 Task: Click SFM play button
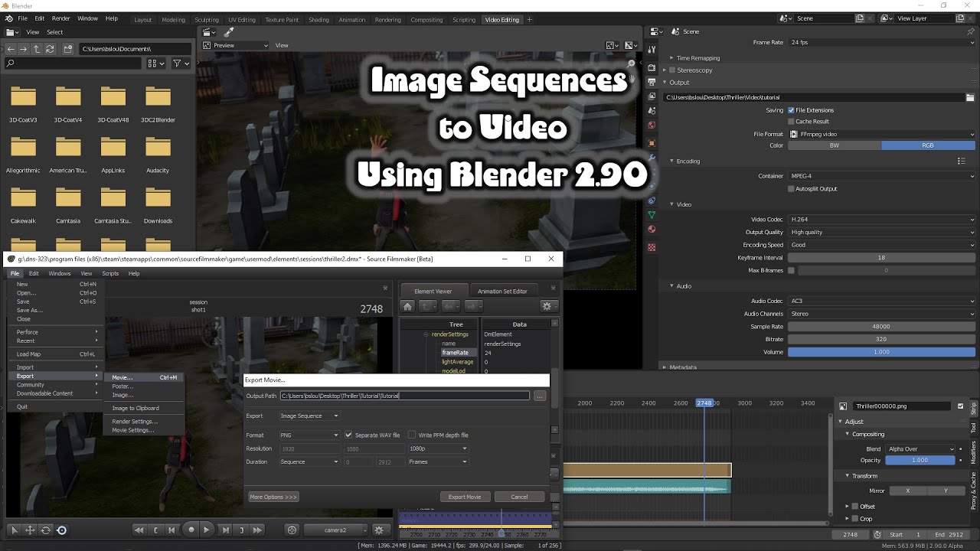tap(207, 530)
